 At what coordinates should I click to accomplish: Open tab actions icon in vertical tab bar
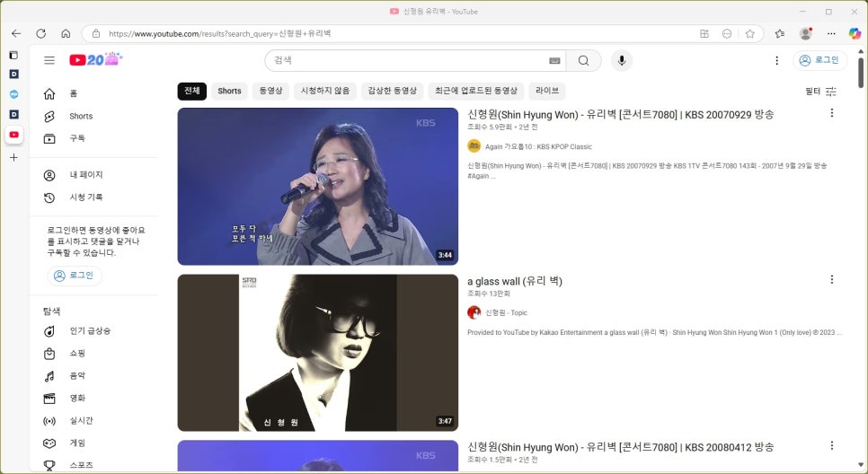click(x=13, y=55)
